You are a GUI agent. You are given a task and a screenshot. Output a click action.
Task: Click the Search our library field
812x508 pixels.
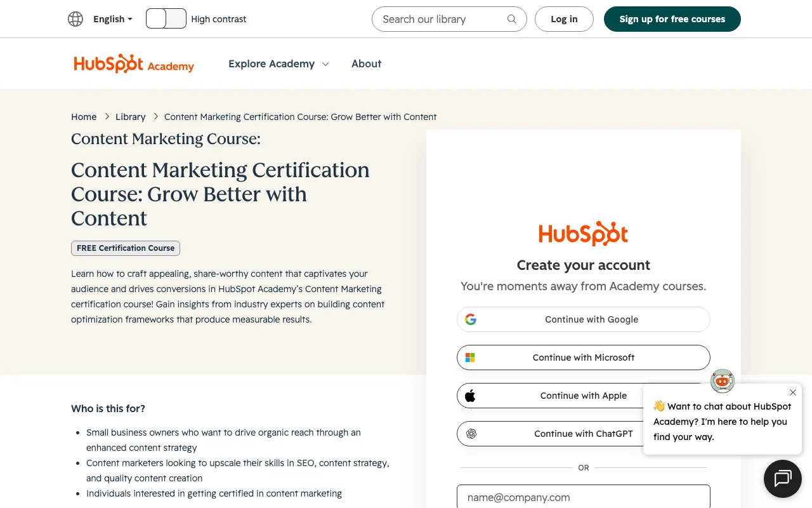tap(449, 19)
